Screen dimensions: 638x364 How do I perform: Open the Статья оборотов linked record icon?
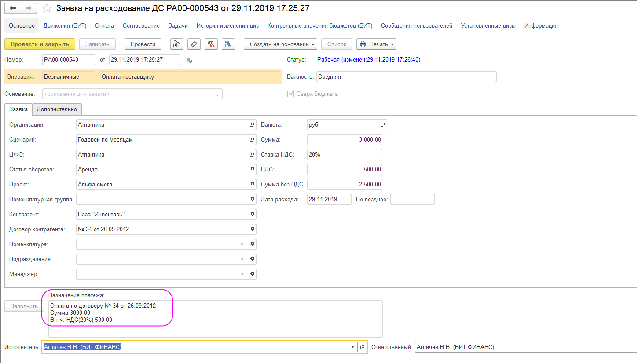point(252,170)
